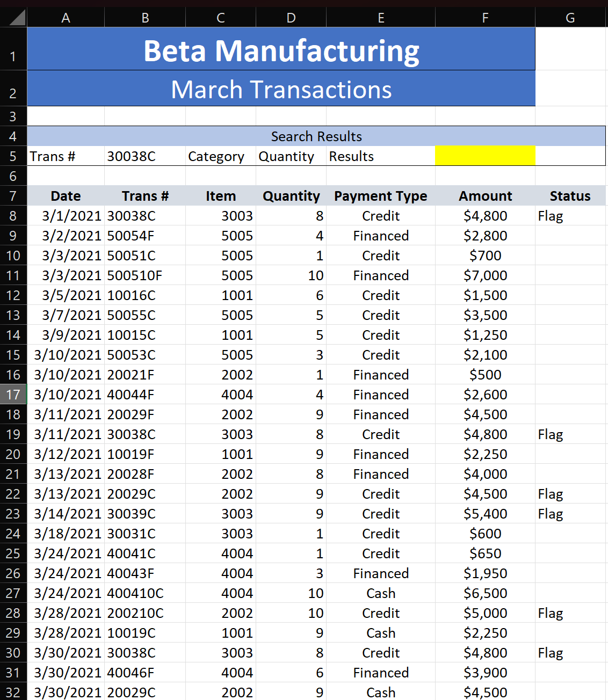Click the Quantity cell in row 5
This screenshot has height=700, width=608.
tap(291, 156)
